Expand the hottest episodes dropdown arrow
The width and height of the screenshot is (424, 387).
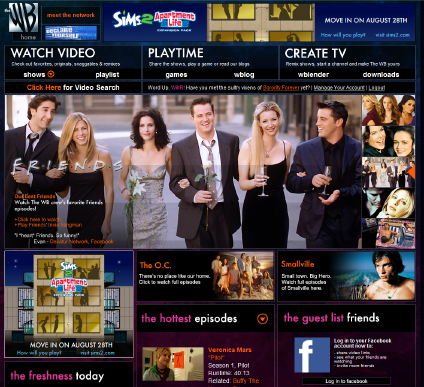pyautogui.click(x=262, y=319)
